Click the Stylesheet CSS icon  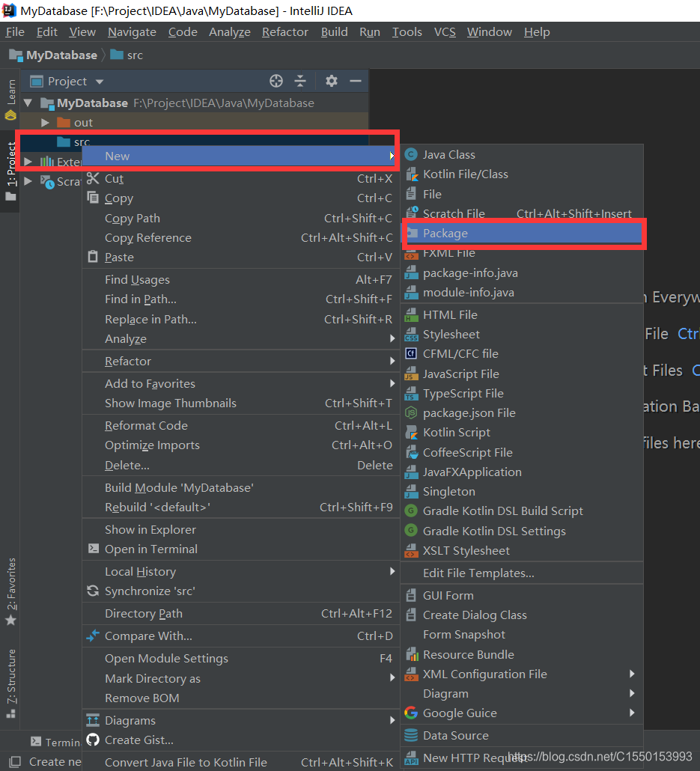click(x=411, y=335)
